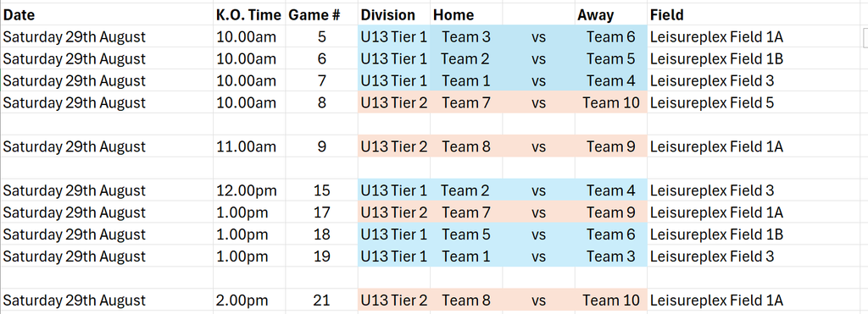Click game number 15 cell
The image size is (868, 314).
tap(321, 190)
